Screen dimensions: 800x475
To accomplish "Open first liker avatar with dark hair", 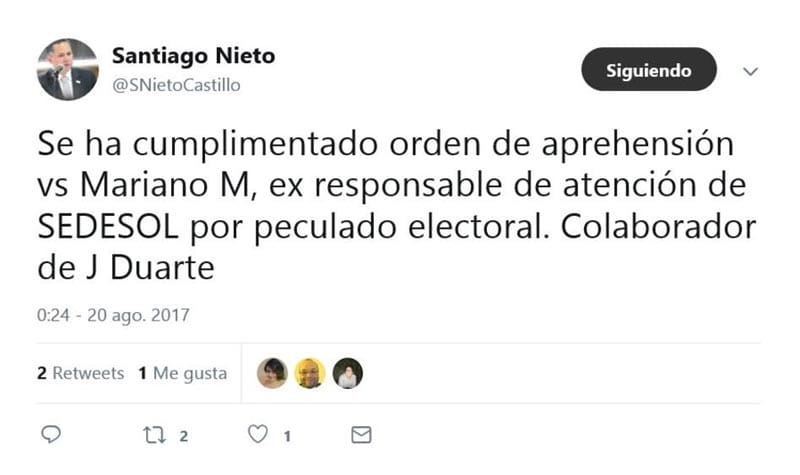I will click(272, 373).
